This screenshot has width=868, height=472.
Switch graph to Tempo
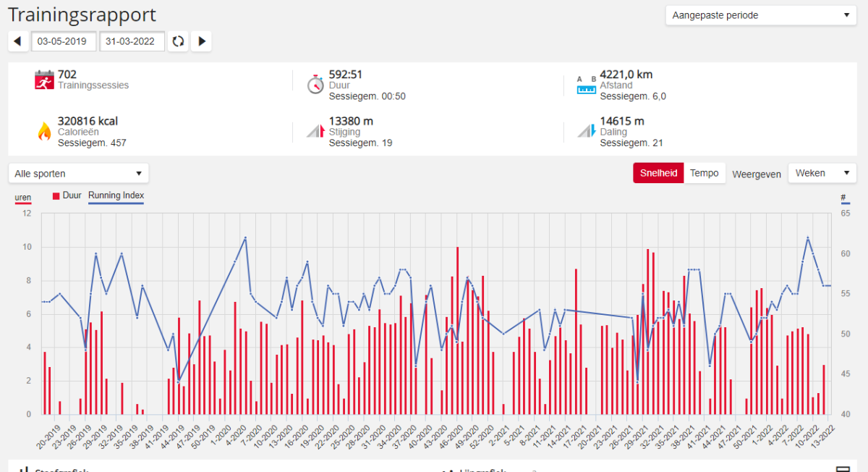tap(704, 173)
